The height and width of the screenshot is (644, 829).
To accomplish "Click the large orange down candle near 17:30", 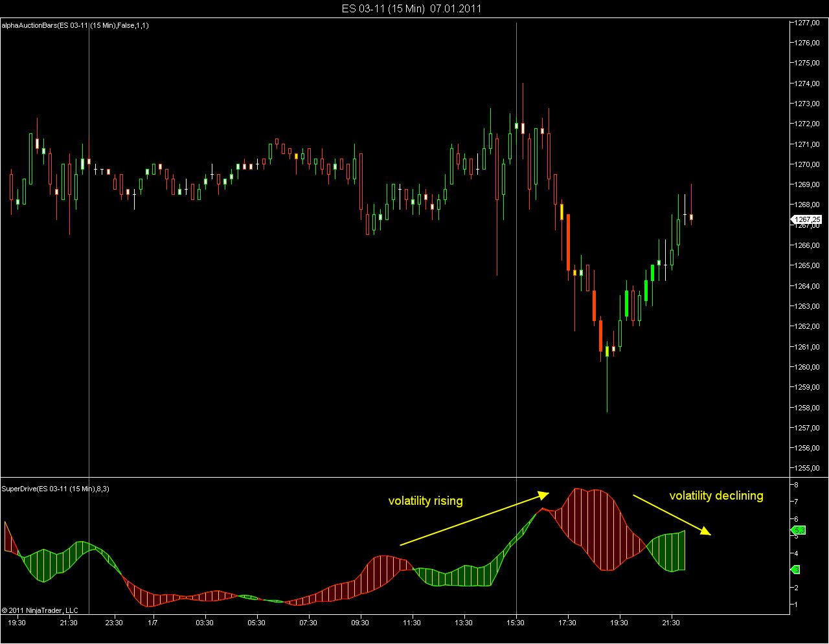I will click(x=568, y=242).
